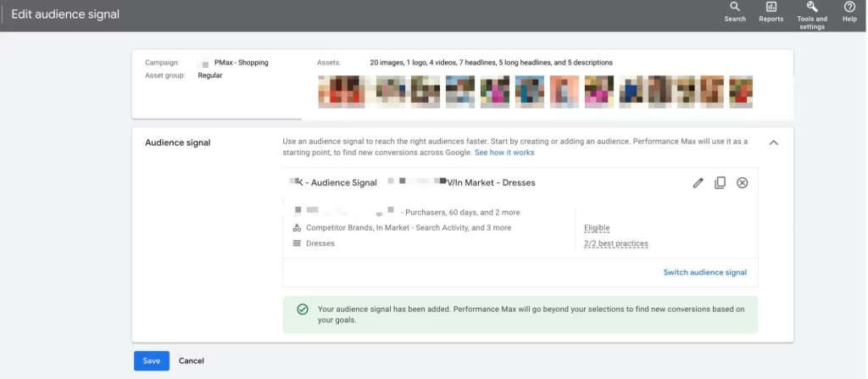Edit audience signal with pencil icon

pyautogui.click(x=698, y=183)
